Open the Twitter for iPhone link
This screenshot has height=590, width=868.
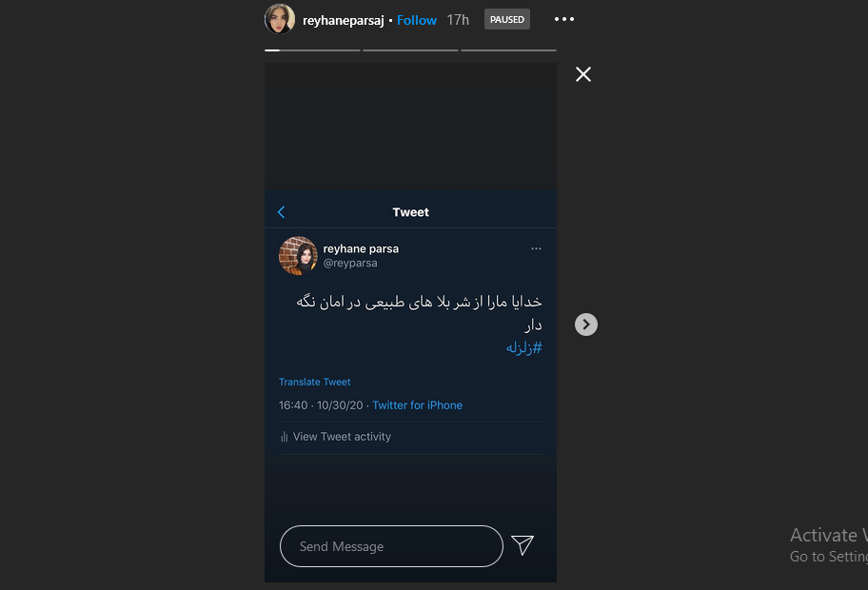(418, 405)
